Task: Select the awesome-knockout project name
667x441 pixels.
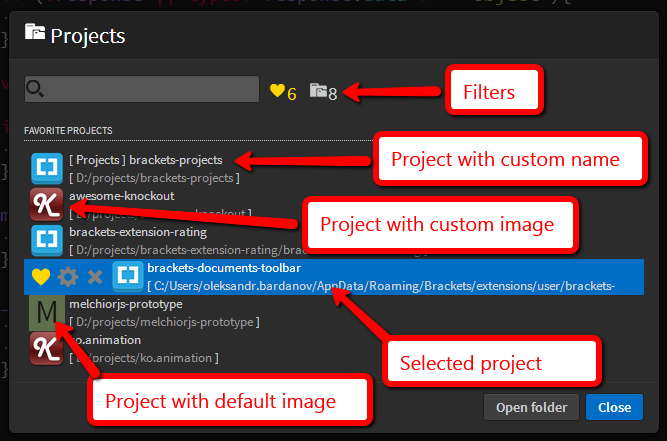Action: (122, 196)
